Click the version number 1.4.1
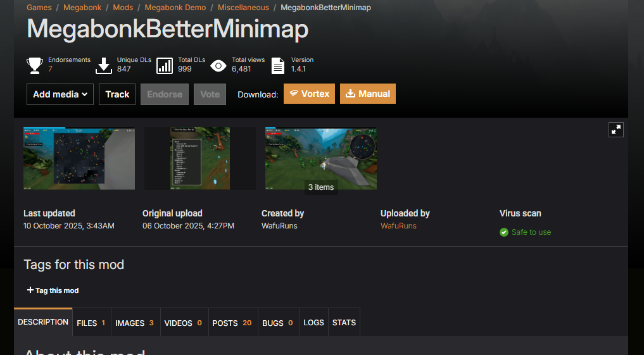 (x=299, y=69)
